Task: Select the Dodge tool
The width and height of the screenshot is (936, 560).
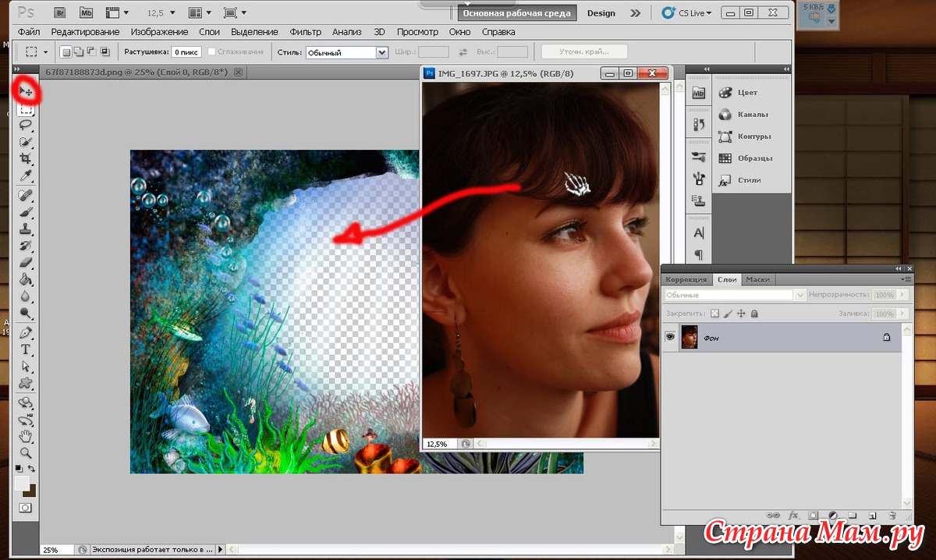Action: (x=26, y=314)
